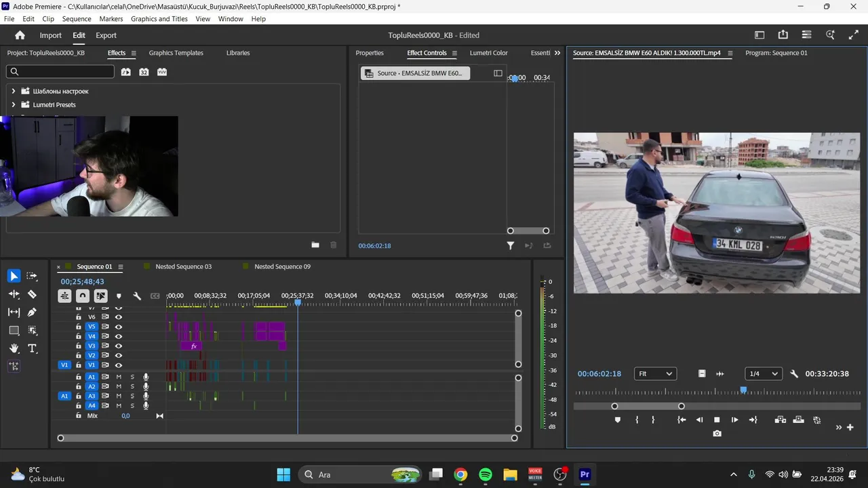Screen dimensions: 868x488
Task: Switch to the Nested Sequence 03 tab
Action: pyautogui.click(x=183, y=267)
